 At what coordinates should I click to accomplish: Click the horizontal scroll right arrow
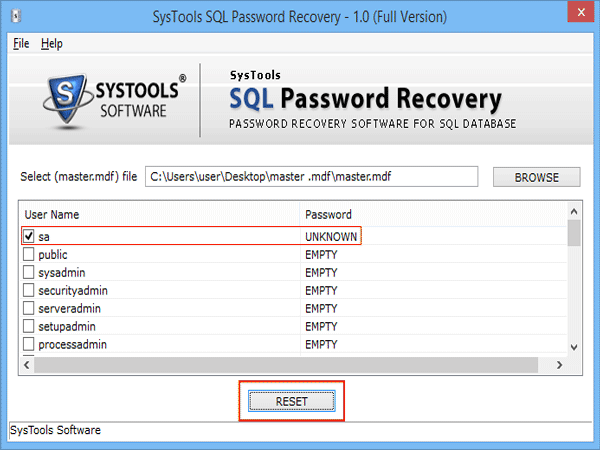click(x=559, y=365)
